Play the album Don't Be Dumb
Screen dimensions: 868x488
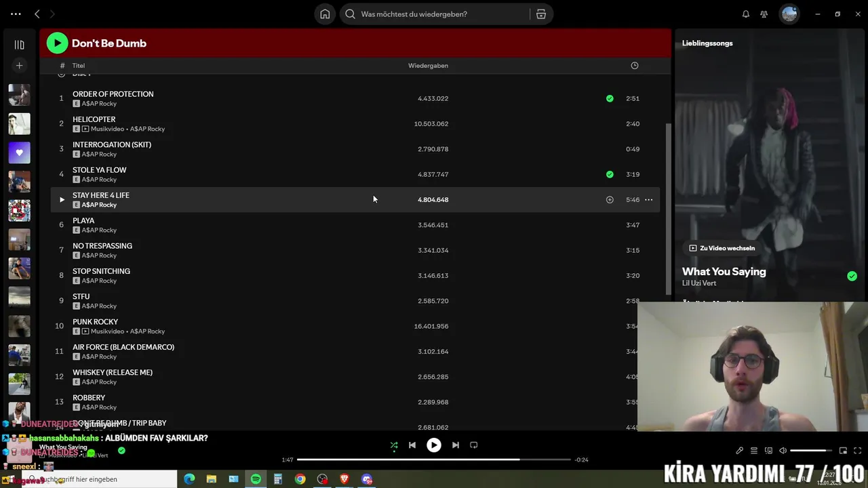(57, 43)
